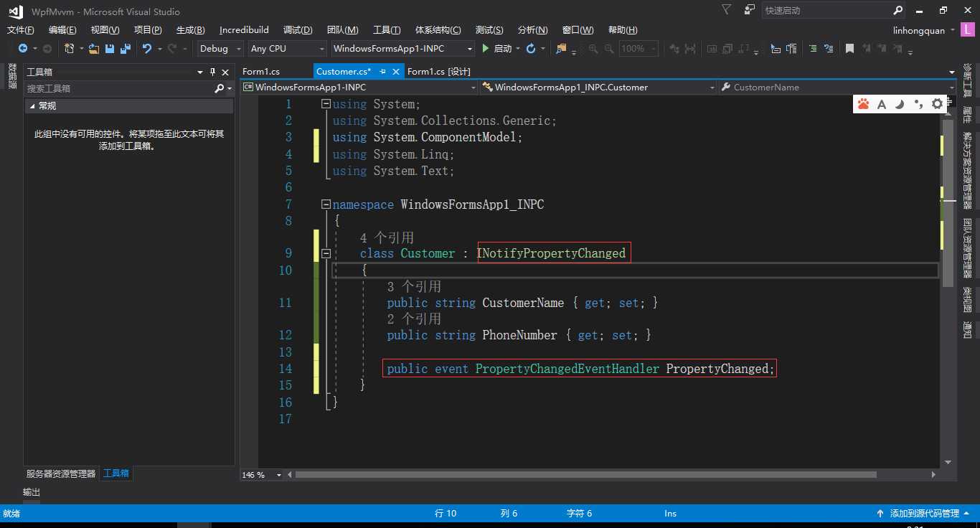980x528 pixels.
Task: Open the 视图(V) menu
Action: click(105, 30)
